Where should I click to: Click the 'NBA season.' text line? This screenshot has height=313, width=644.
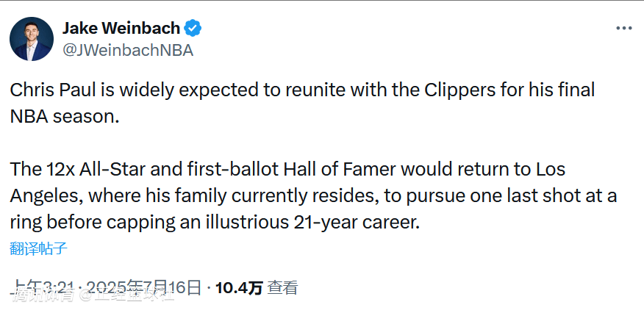pos(64,117)
